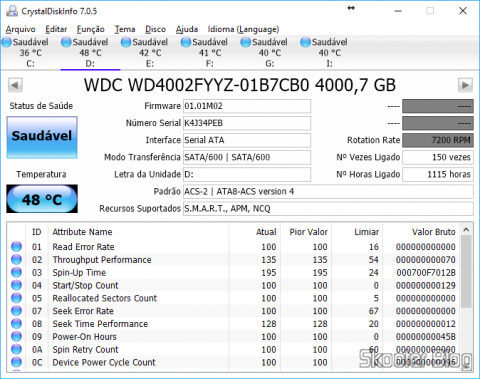Go to the next disk with right arrow

click(x=465, y=85)
